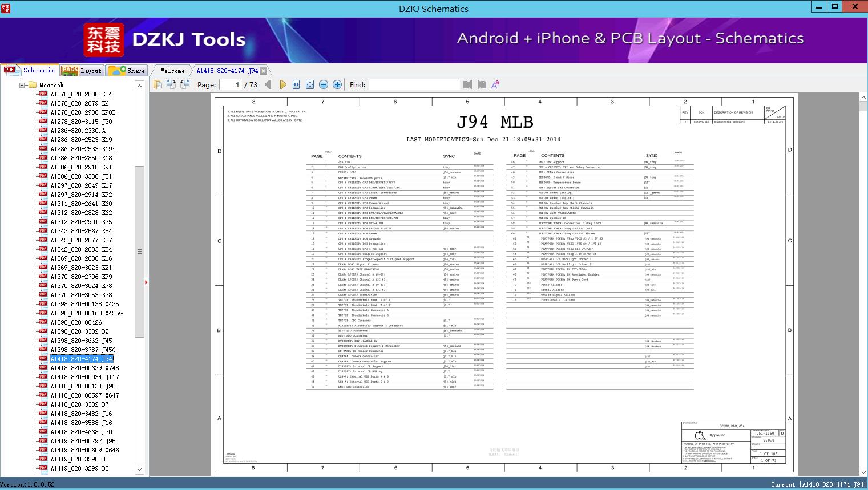
Task: Open A1418 820-00629 X748 schematic
Action: coord(84,368)
